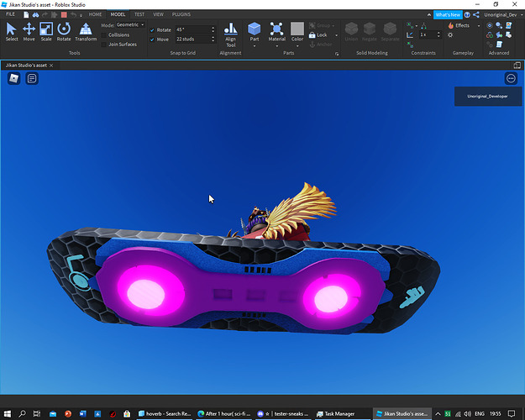
Task: Open the Unoriginal_Dev account dropdown
Action: tap(503, 15)
